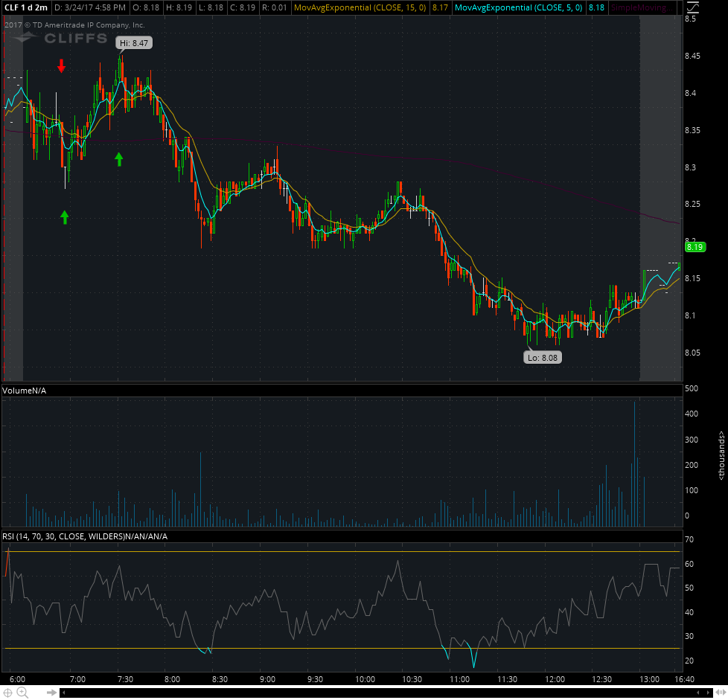Click the red down arrow signal marker

pos(62,67)
